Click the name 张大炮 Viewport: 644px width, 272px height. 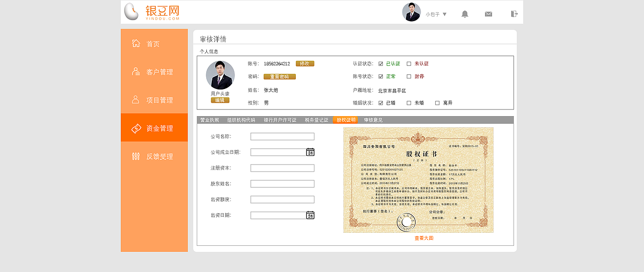[x=271, y=90]
